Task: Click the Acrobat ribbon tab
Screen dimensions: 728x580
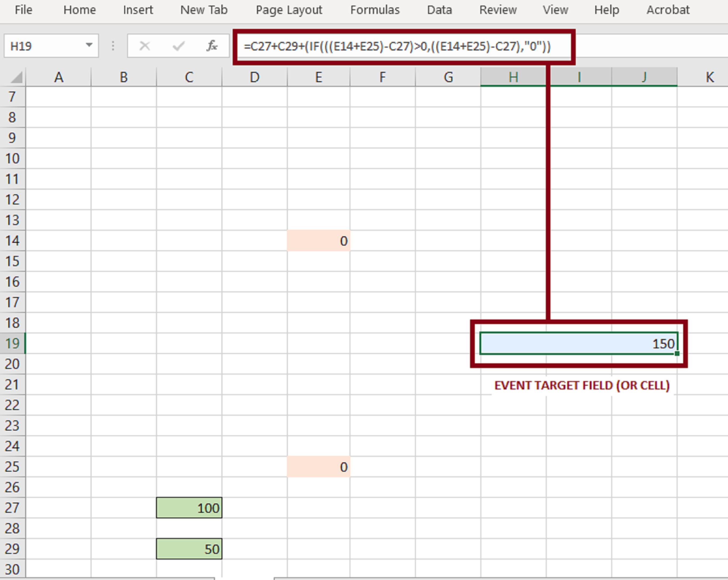Action: (x=668, y=10)
